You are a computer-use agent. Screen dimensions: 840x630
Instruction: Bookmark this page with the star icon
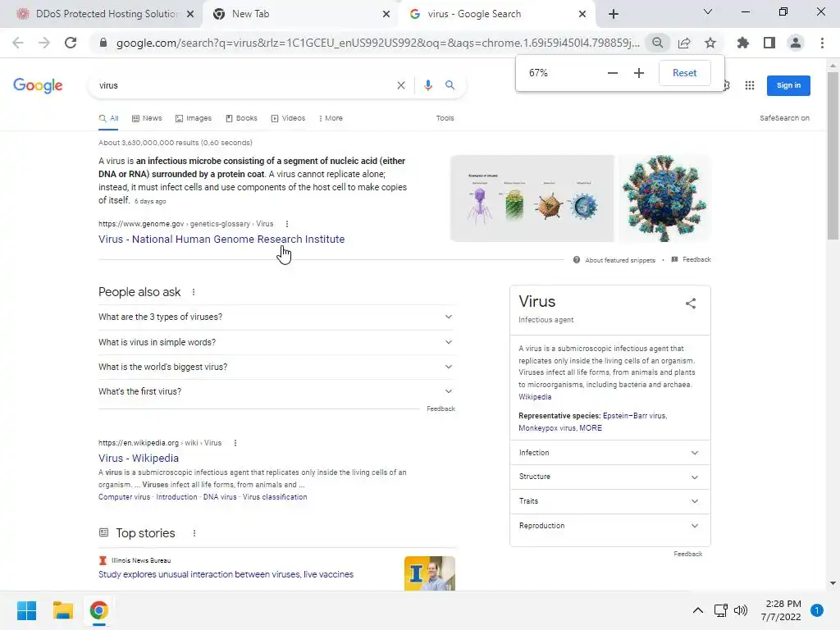coord(710,43)
